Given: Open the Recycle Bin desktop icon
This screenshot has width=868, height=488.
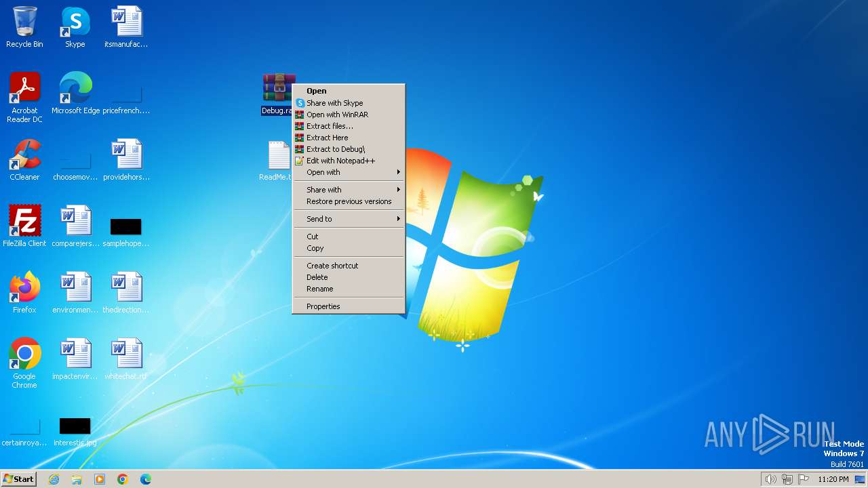Looking at the screenshot, I should [24, 27].
